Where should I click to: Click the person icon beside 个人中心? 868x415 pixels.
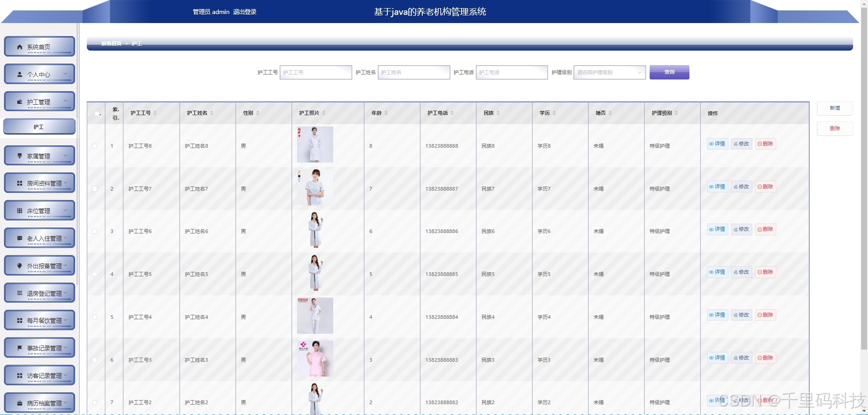pyautogui.click(x=19, y=75)
